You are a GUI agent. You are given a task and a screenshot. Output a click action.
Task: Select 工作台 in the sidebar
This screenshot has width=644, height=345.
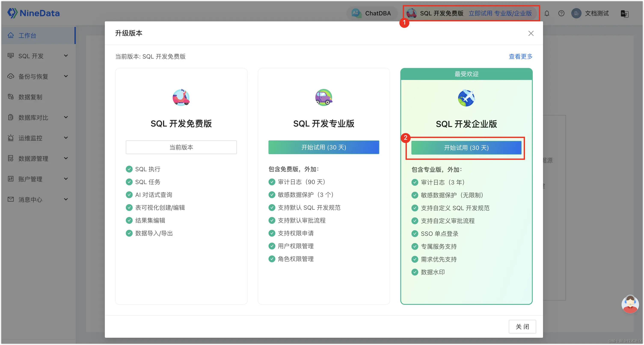click(28, 35)
